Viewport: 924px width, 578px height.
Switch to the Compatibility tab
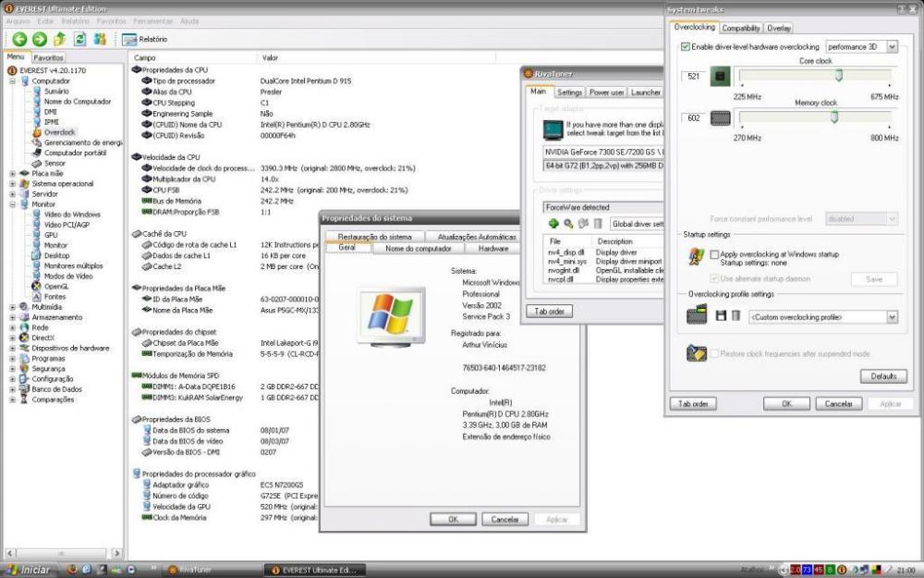click(x=740, y=29)
